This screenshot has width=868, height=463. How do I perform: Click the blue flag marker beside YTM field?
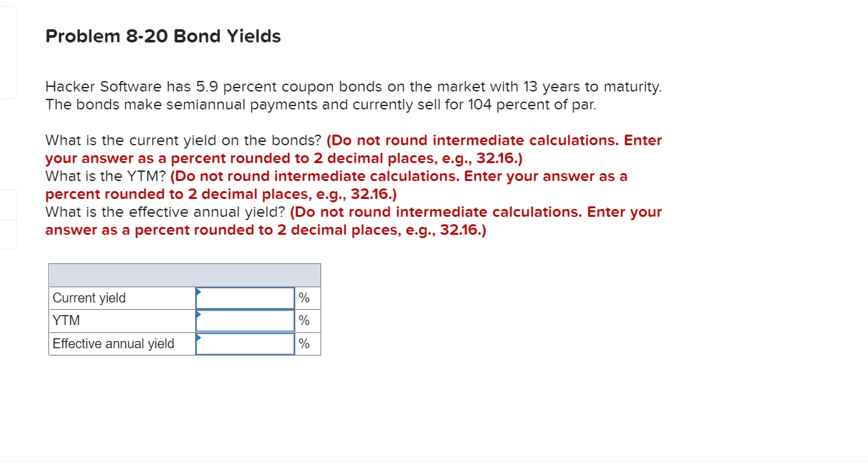point(197,316)
